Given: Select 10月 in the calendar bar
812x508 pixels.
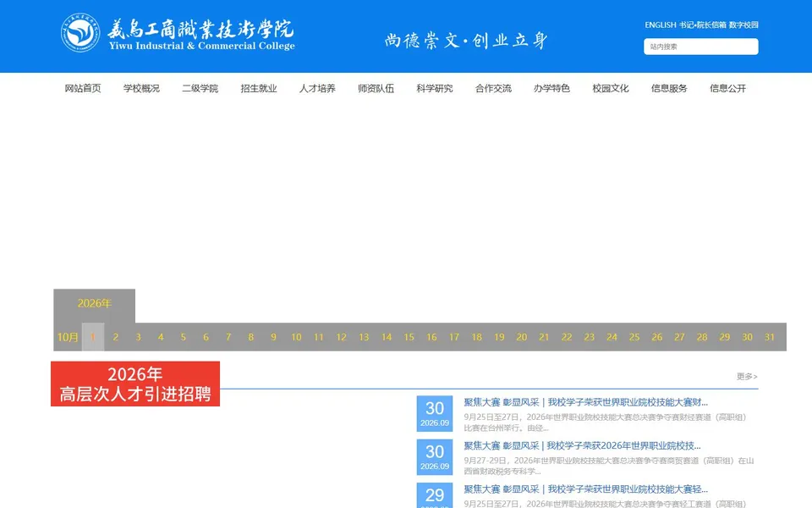Looking at the screenshot, I should [68, 337].
